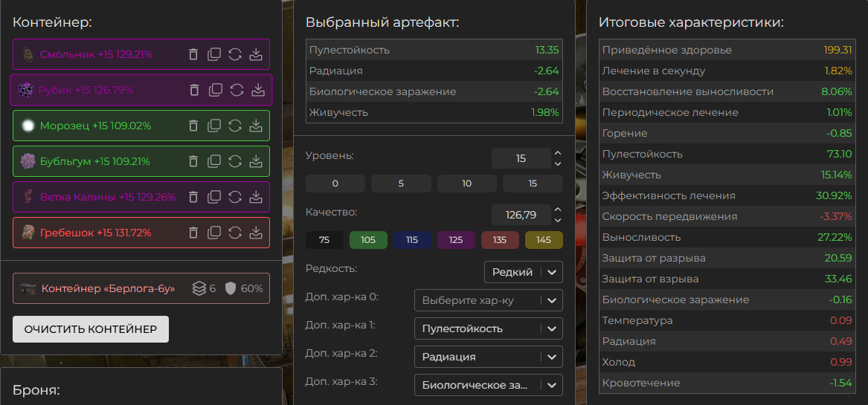This screenshot has width=868, height=405.
Task: Open Доп. хар-ка 0 dropdown
Action: click(488, 300)
